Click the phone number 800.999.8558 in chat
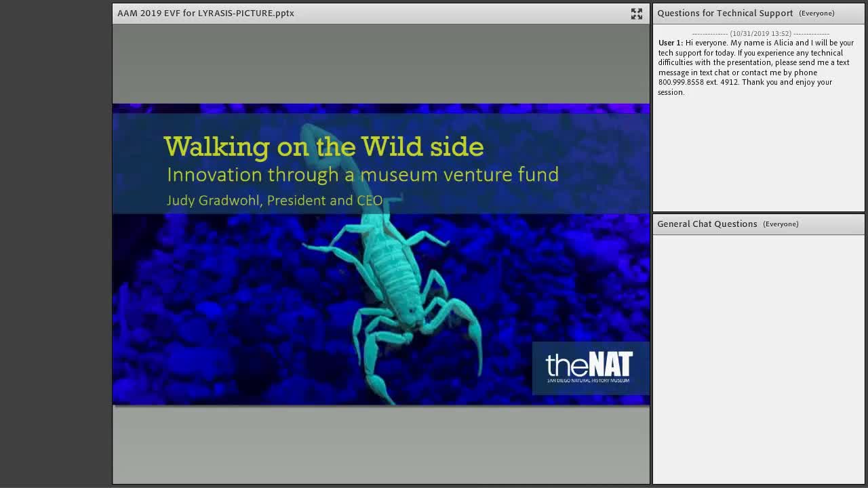Screen dimensions: 868x488 click(682, 82)
